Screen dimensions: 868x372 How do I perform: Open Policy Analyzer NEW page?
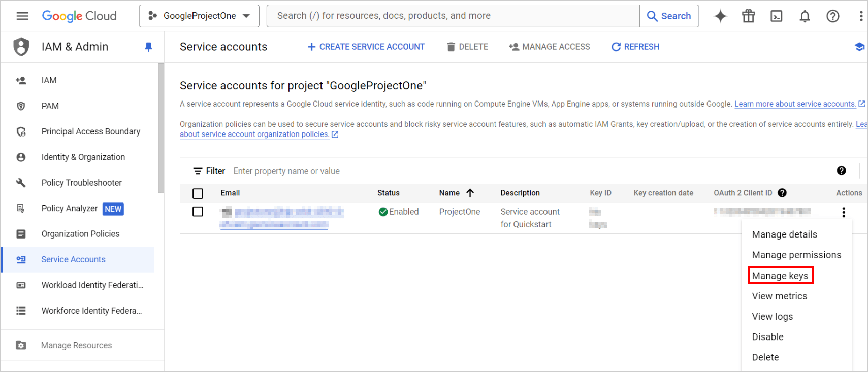pyautogui.click(x=82, y=208)
